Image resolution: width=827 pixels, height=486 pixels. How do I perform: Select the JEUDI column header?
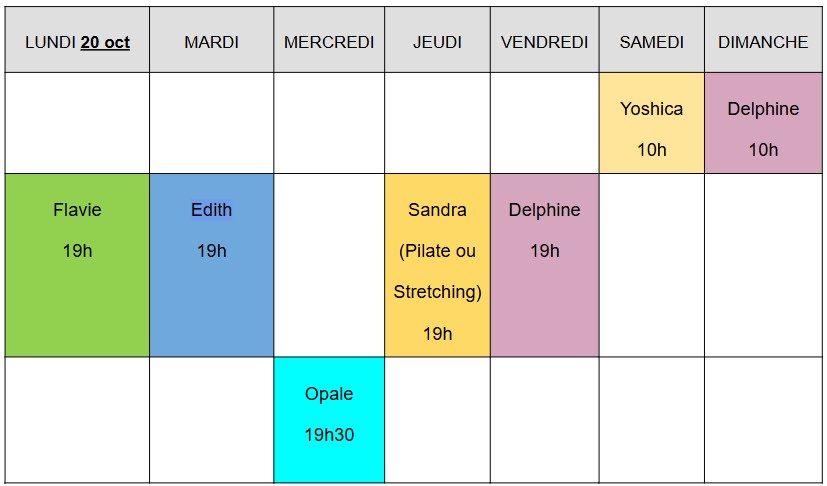point(437,42)
